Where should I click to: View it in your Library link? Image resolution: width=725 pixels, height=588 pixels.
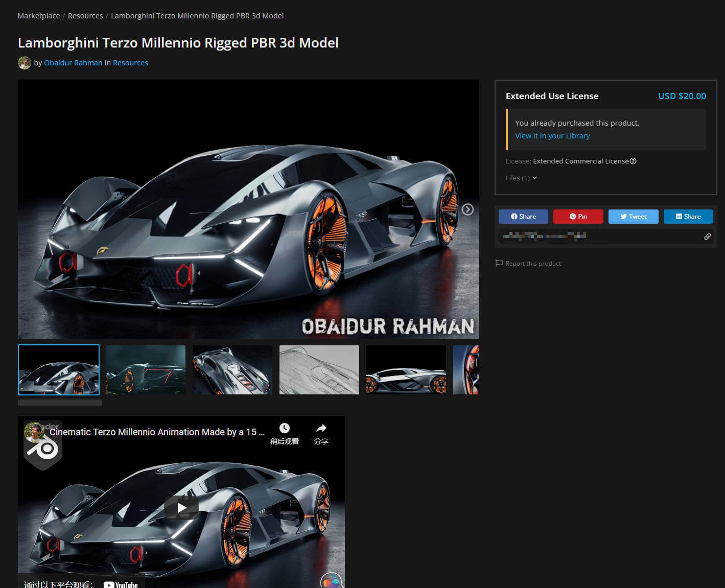pyautogui.click(x=552, y=136)
